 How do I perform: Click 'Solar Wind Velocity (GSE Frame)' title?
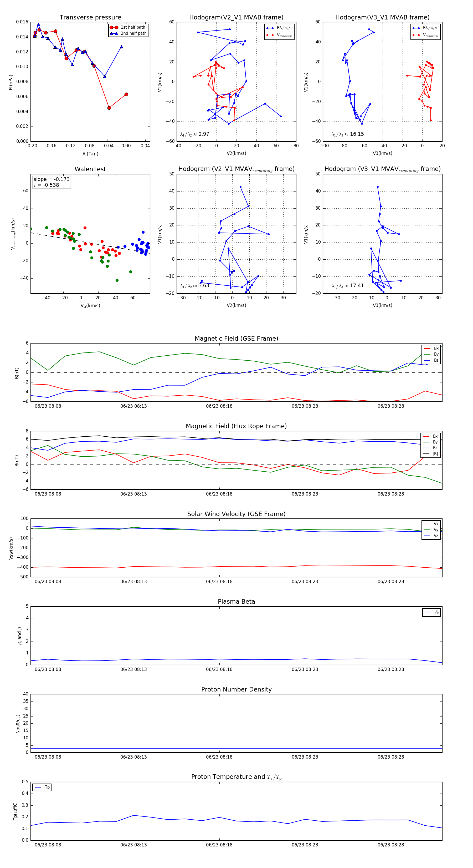(x=236, y=514)
